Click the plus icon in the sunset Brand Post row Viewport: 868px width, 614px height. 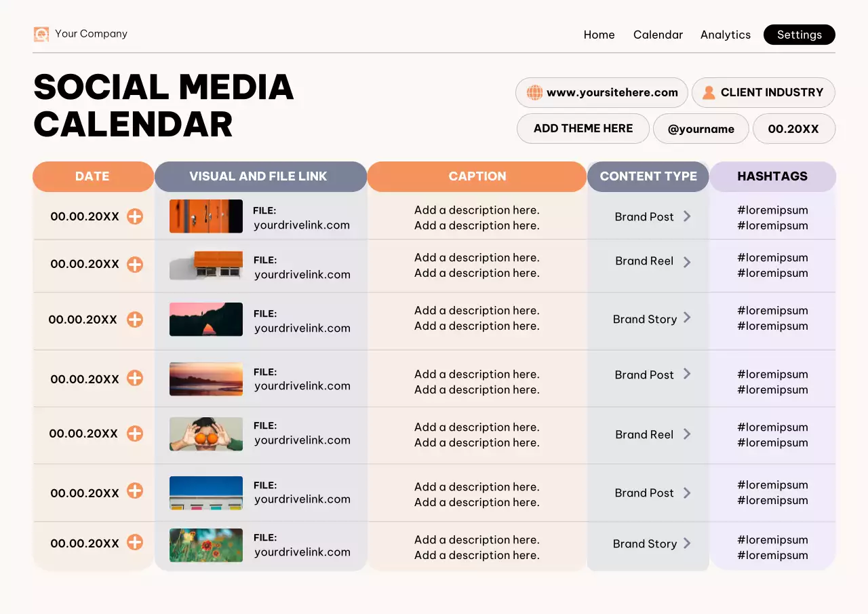coord(135,379)
